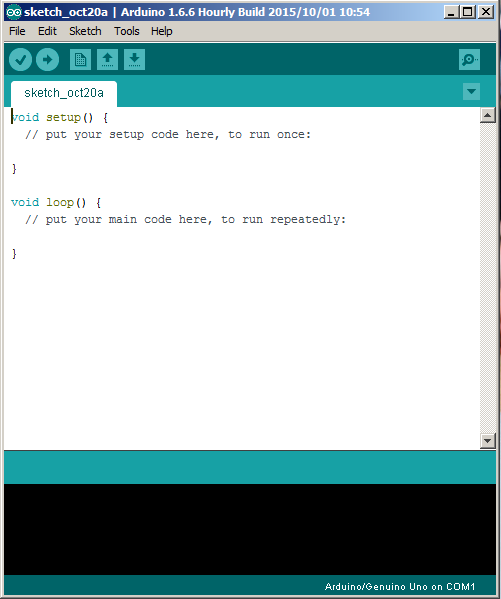This screenshot has width=501, height=599.
Task: Open a sketch with the up-arrow icon
Action: (107, 60)
